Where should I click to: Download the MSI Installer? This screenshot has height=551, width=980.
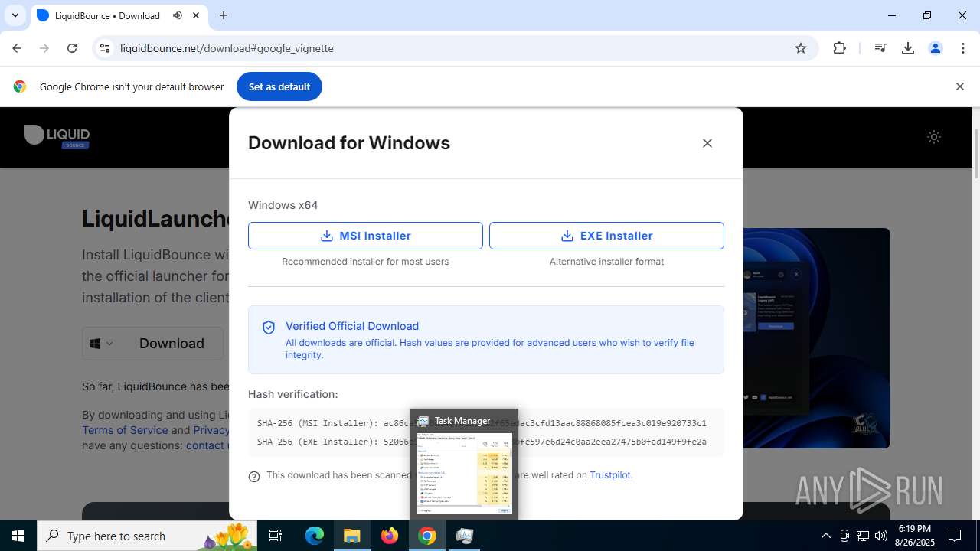(x=365, y=236)
